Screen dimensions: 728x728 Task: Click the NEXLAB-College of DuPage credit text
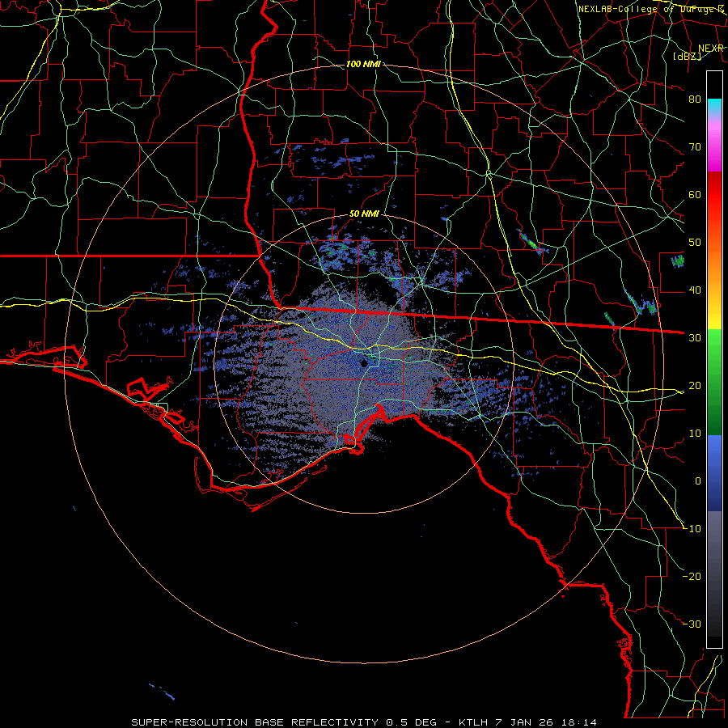tap(651, 9)
